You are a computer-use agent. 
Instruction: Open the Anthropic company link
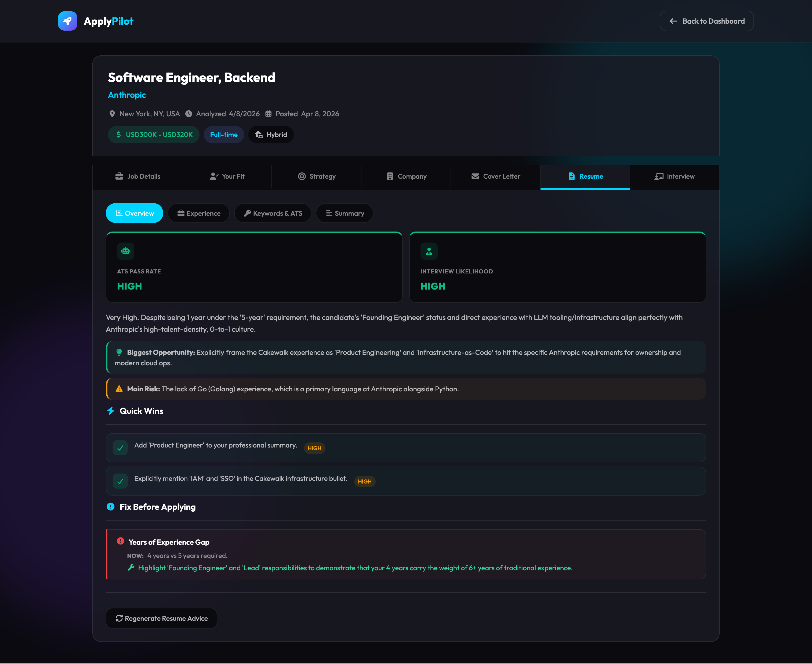pos(127,95)
